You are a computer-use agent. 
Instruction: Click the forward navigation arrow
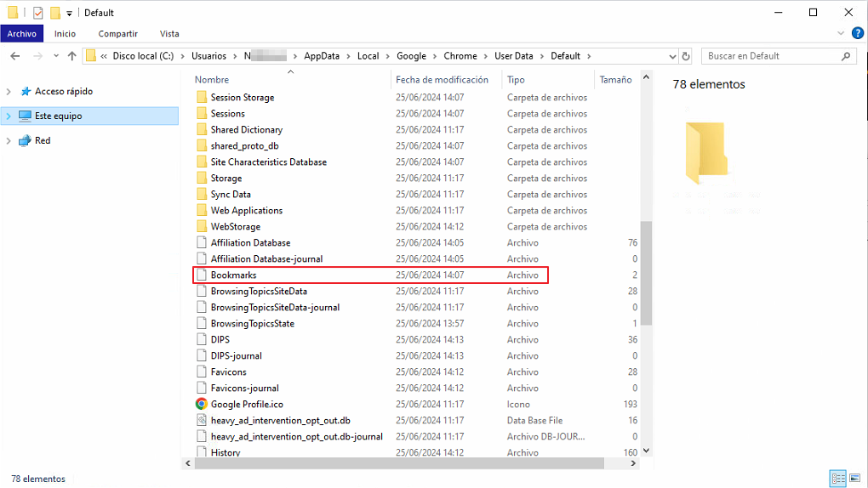37,56
